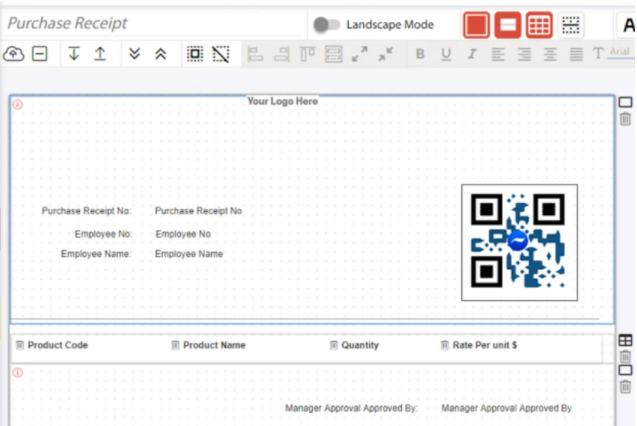Select the Product Name column header

point(214,345)
